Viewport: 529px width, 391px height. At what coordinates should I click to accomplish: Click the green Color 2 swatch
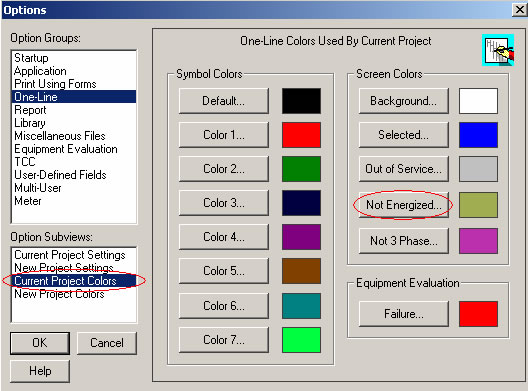click(x=301, y=169)
